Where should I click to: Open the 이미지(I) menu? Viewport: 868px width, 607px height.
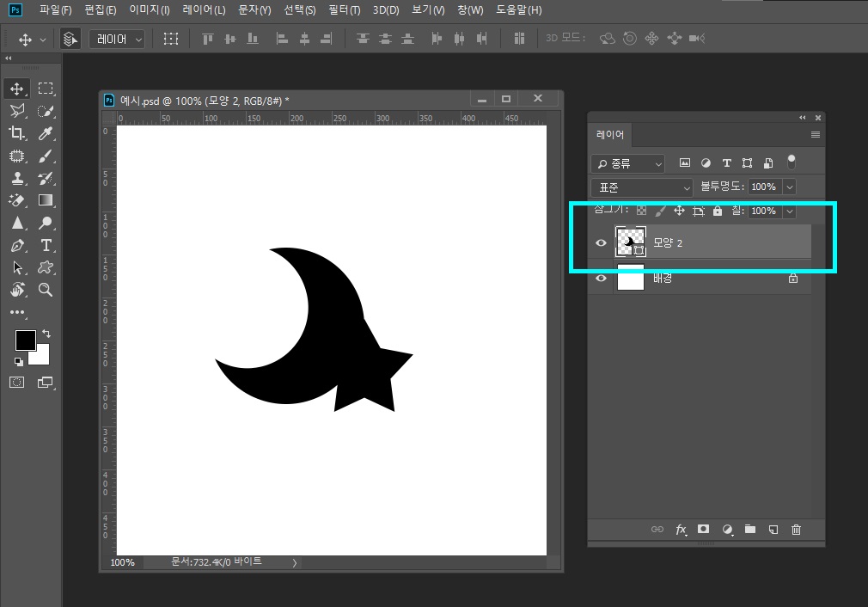tap(150, 10)
